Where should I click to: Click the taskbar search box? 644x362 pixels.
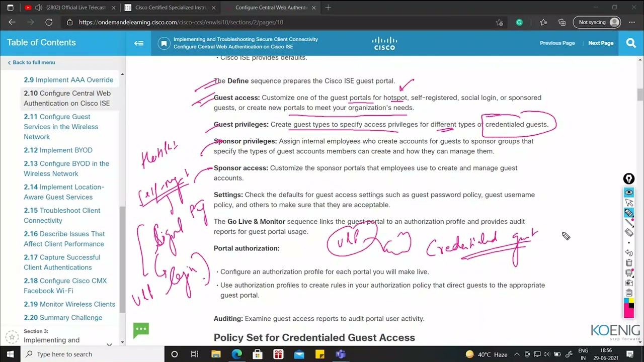click(x=93, y=354)
